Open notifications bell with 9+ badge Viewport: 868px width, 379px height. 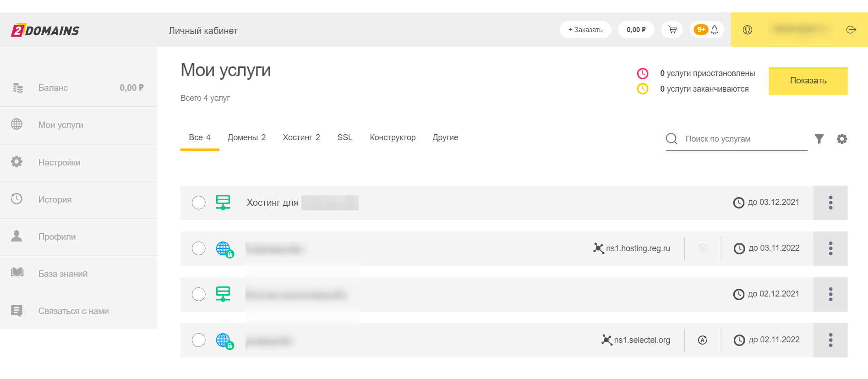(707, 30)
